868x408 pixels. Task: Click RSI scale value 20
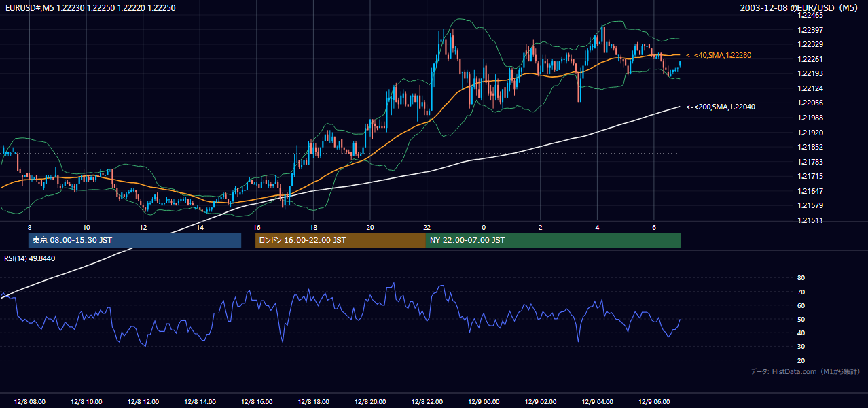coord(801,360)
